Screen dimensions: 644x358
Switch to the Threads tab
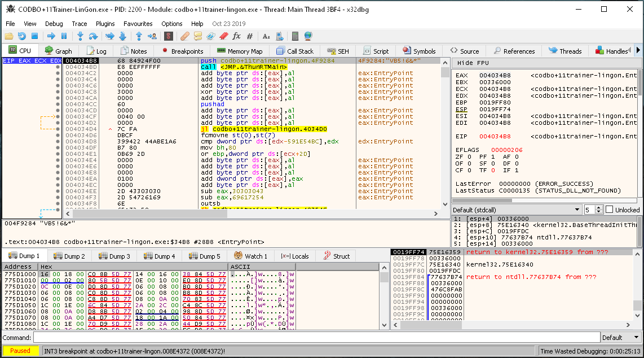[565, 51]
